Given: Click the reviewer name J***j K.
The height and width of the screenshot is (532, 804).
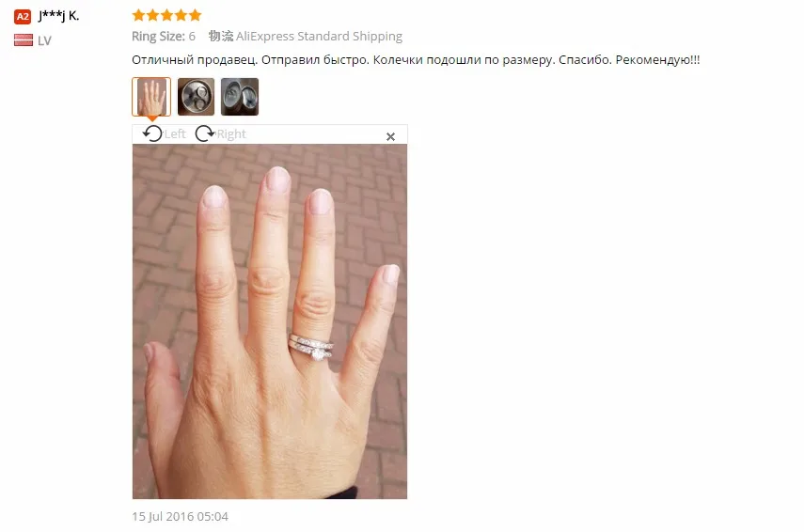Looking at the screenshot, I should 59,16.
